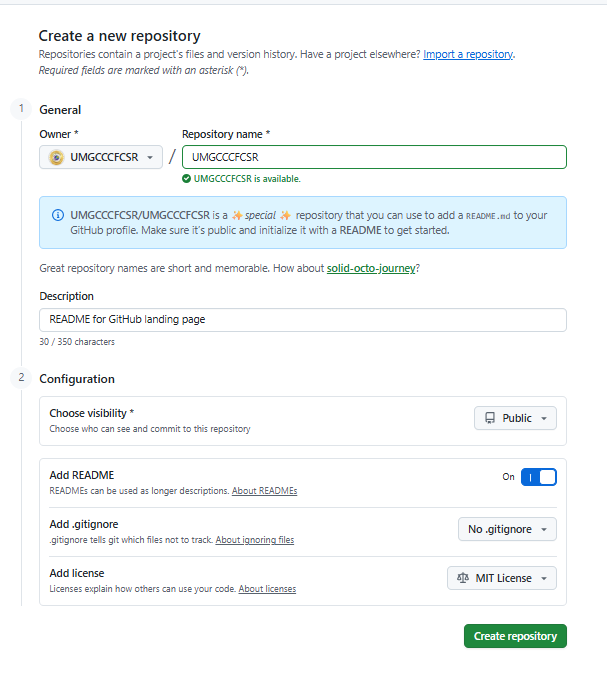The width and height of the screenshot is (607, 685).
Task: Click the info icon in the blue banner
Action: coord(59,215)
